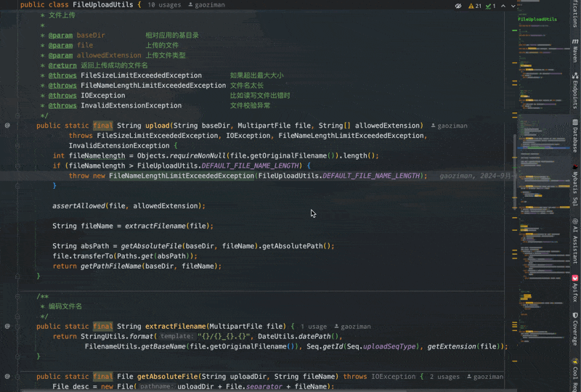Click gaoziman author hint beside extractFilename
Screen dimensions: 581x392
(x=352, y=327)
